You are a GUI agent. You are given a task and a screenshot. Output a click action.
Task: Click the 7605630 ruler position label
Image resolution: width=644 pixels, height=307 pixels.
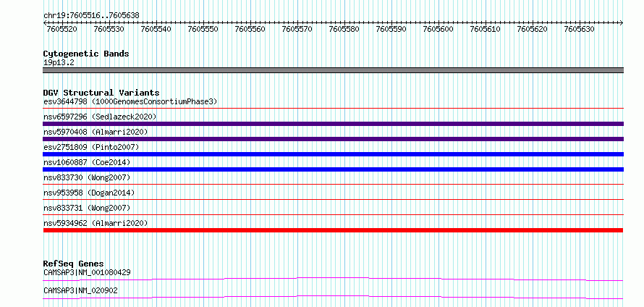(x=579, y=29)
